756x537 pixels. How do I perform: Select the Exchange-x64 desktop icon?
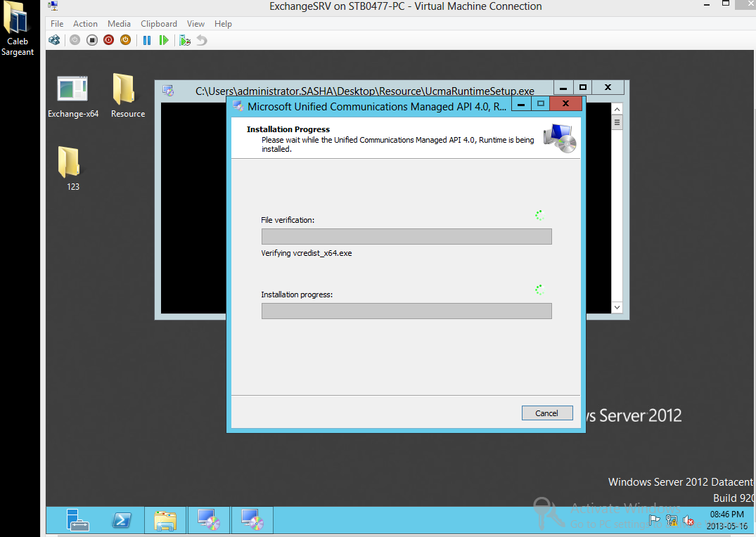73,97
